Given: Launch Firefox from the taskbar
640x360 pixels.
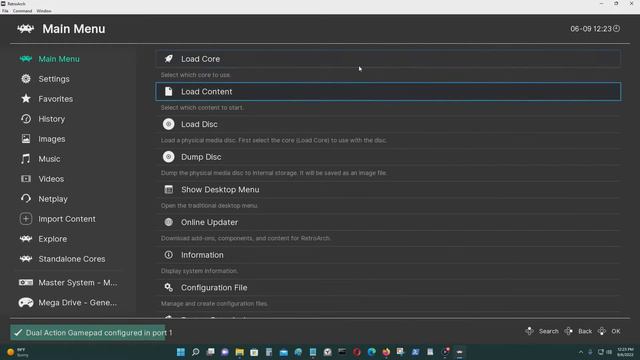Looking at the screenshot, I should tap(386, 352).
